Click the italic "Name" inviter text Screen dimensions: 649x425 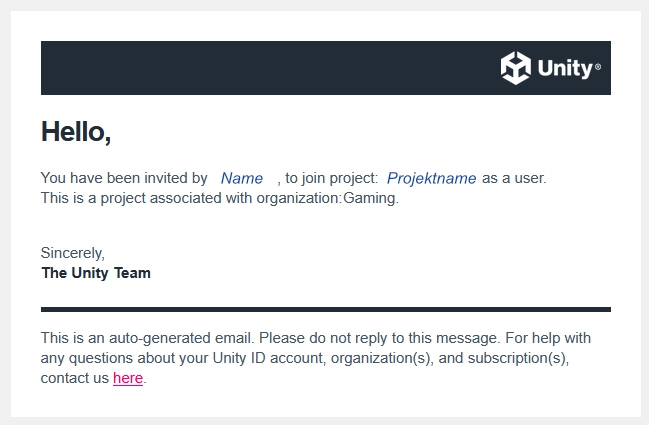pos(242,178)
